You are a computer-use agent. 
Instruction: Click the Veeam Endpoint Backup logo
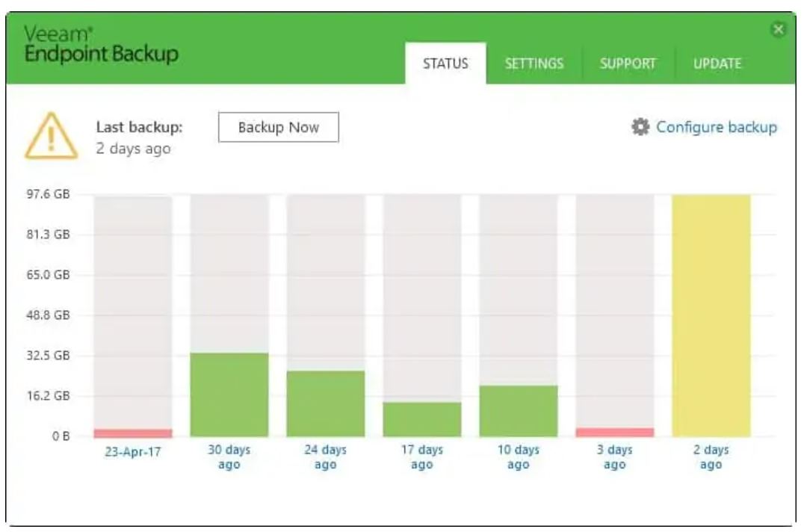click(x=101, y=45)
